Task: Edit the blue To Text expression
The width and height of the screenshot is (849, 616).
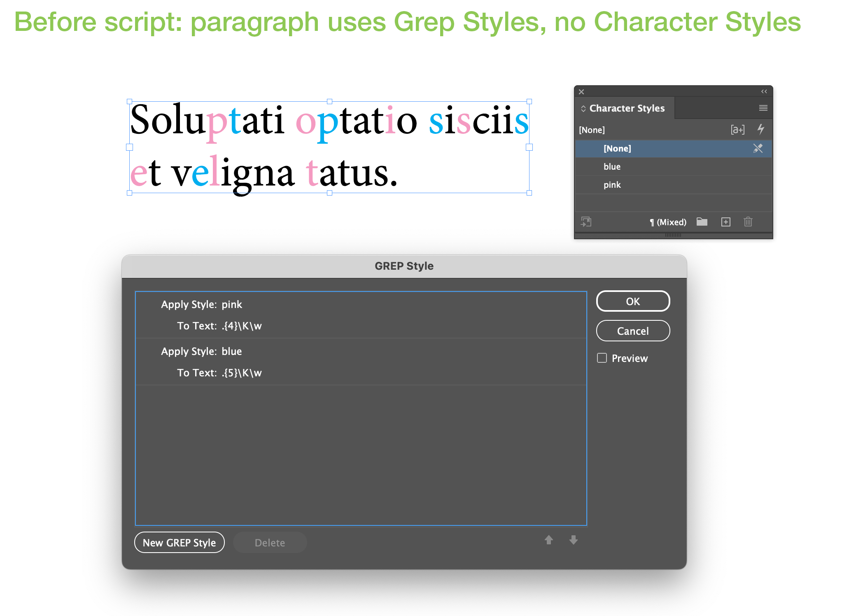Action: 242,373
